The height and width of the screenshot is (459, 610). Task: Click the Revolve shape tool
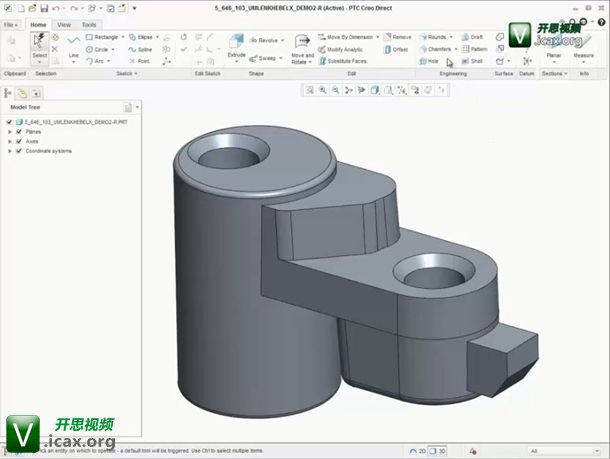pos(266,41)
